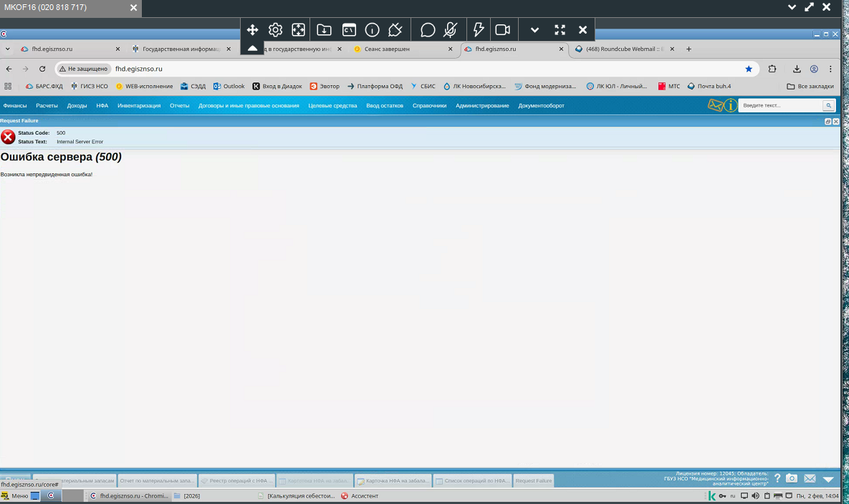Click the lightning quick actions icon

coord(479,30)
